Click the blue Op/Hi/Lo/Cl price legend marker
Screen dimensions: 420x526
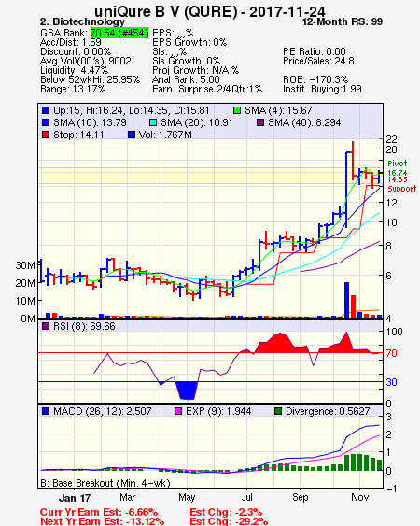click(46, 110)
